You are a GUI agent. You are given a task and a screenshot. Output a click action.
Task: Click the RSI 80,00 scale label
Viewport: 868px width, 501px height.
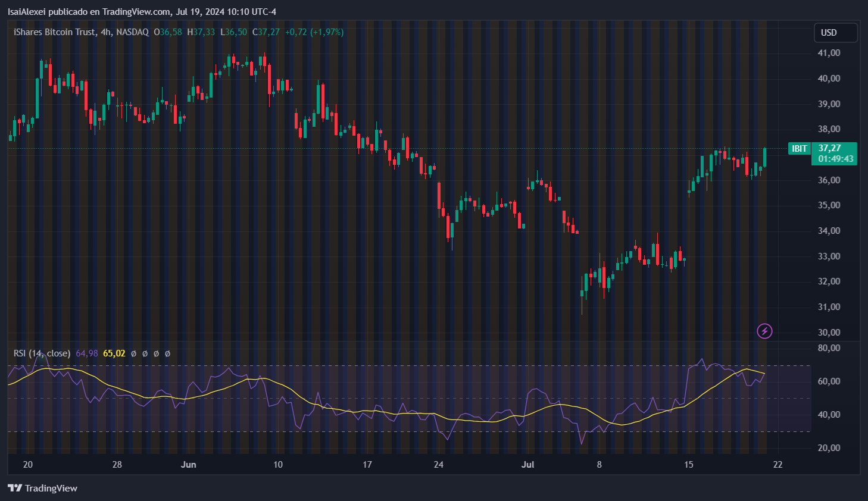tap(829, 348)
